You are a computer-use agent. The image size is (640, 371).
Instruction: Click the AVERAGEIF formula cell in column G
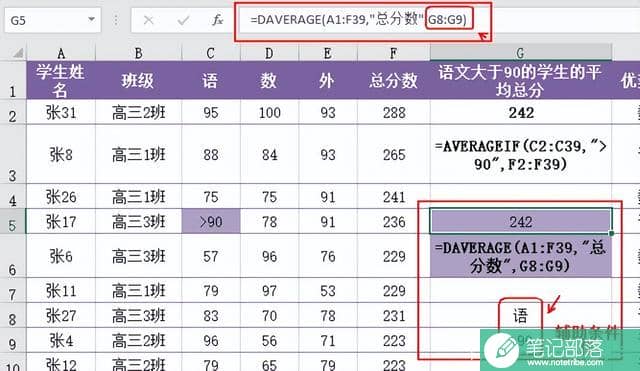pos(521,155)
